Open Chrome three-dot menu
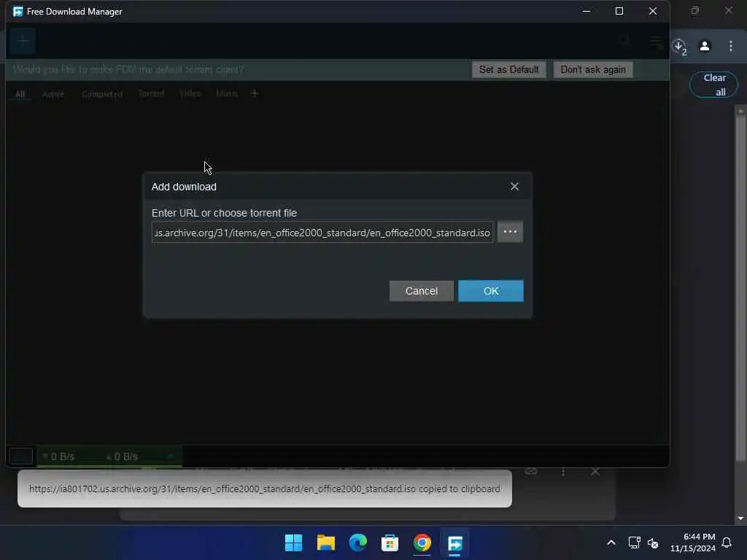 tap(730, 46)
